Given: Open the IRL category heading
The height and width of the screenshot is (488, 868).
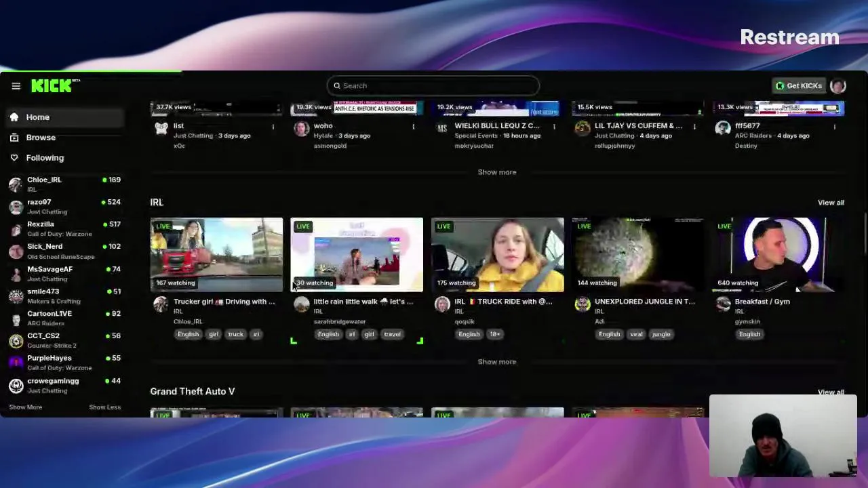Looking at the screenshot, I should click(157, 202).
